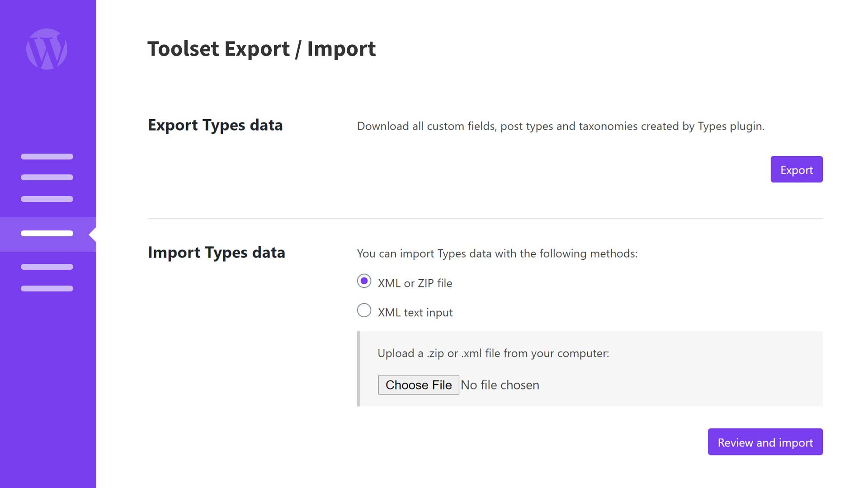Open the third sidebar menu item
The height and width of the screenshot is (488, 868).
click(47, 199)
